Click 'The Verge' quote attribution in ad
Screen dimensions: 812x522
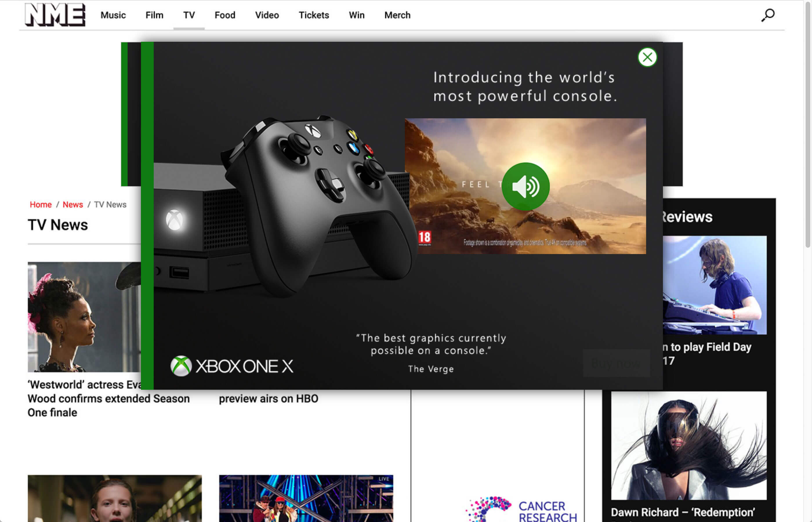click(x=431, y=369)
